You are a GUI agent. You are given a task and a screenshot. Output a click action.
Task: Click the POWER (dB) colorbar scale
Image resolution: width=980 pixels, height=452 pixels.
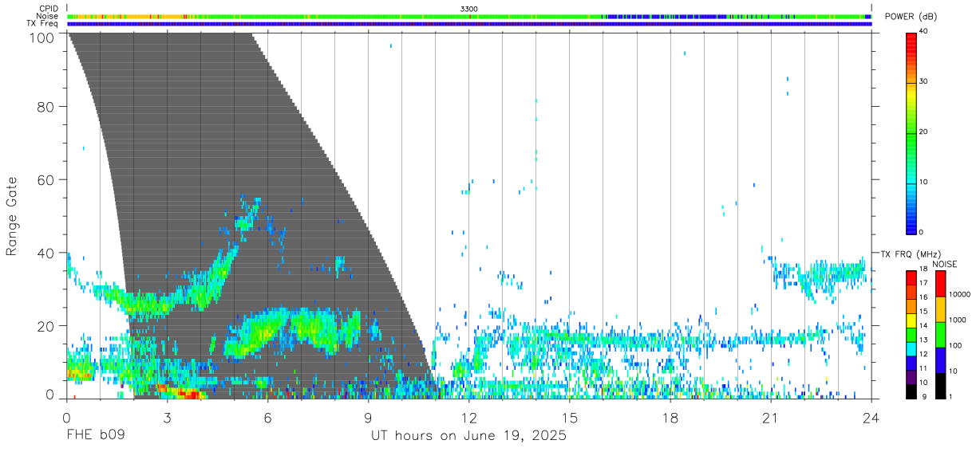[911, 132]
